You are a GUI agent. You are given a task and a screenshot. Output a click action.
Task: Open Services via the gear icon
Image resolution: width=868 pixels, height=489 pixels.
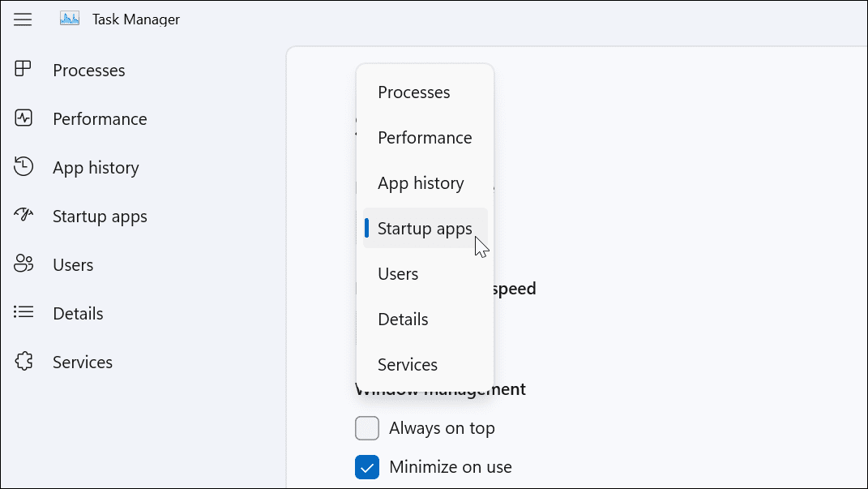(23, 362)
